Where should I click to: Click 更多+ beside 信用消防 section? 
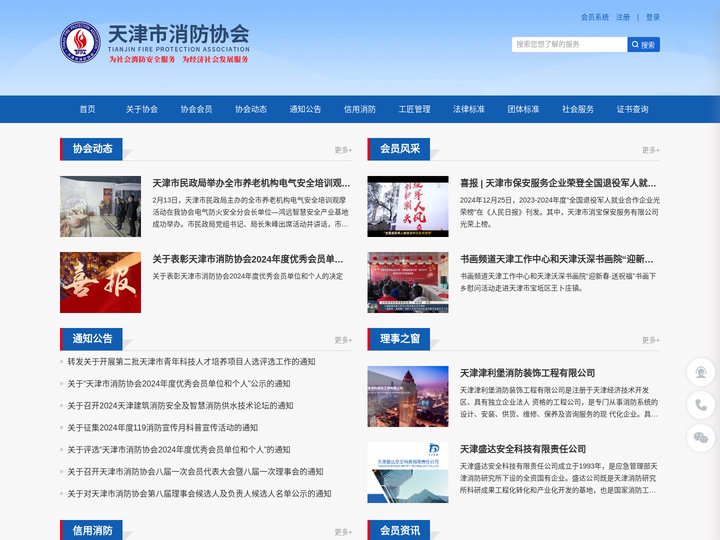coord(343,532)
